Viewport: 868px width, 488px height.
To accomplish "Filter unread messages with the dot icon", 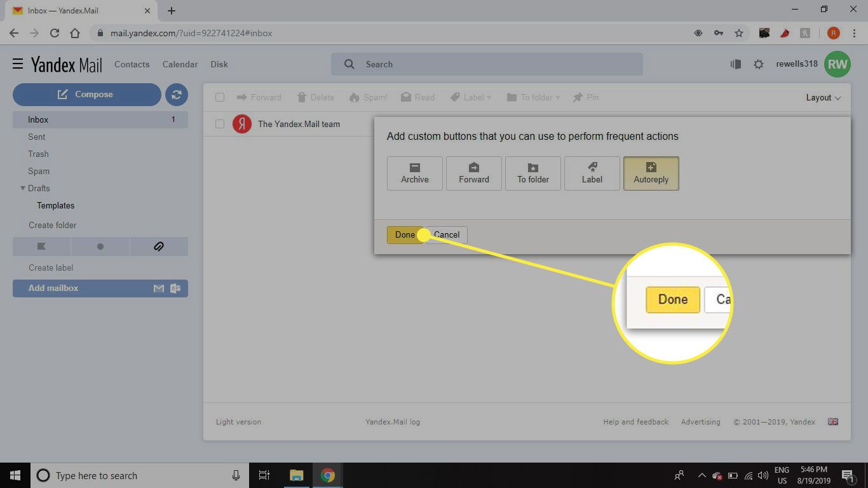I will tap(100, 247).
